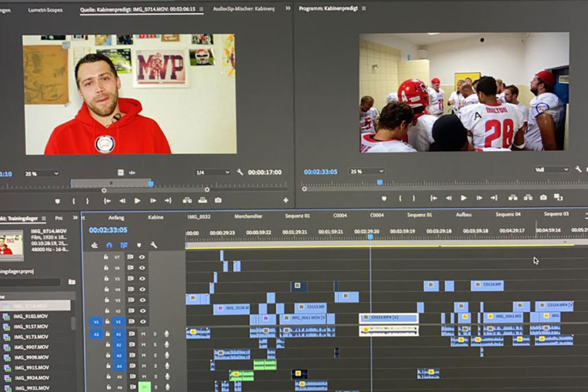The width and height of the screenshot is (588, 392).
Task: Click the Program monitor playhead on scrub bar
Action: 380,182
